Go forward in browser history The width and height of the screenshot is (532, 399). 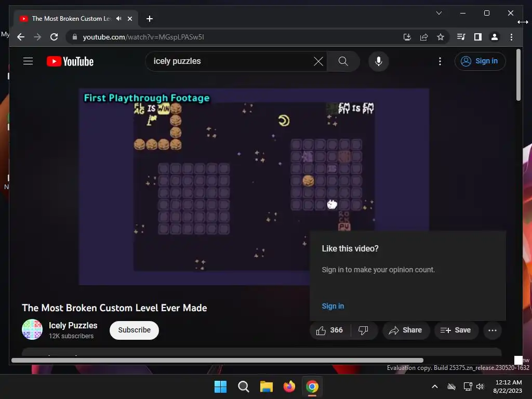pos(37,37)
